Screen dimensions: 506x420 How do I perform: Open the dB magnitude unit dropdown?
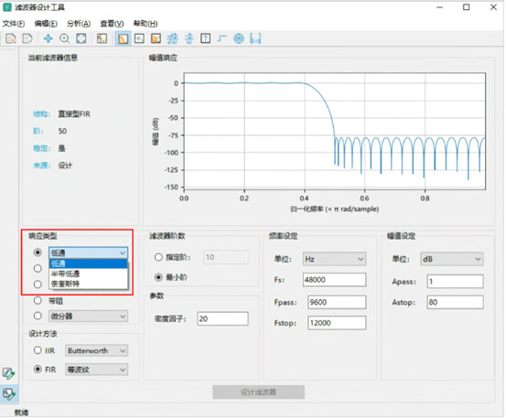click(452, 259)
